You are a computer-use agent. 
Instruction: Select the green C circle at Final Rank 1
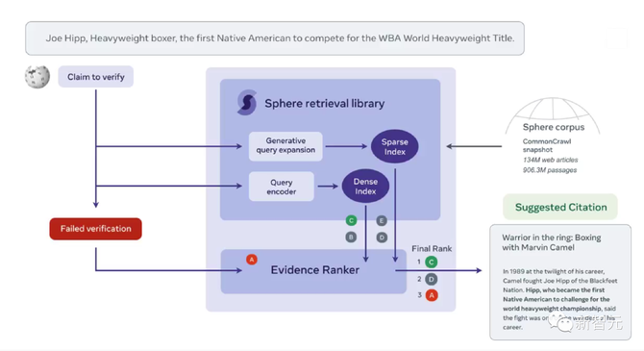point(432,262)
